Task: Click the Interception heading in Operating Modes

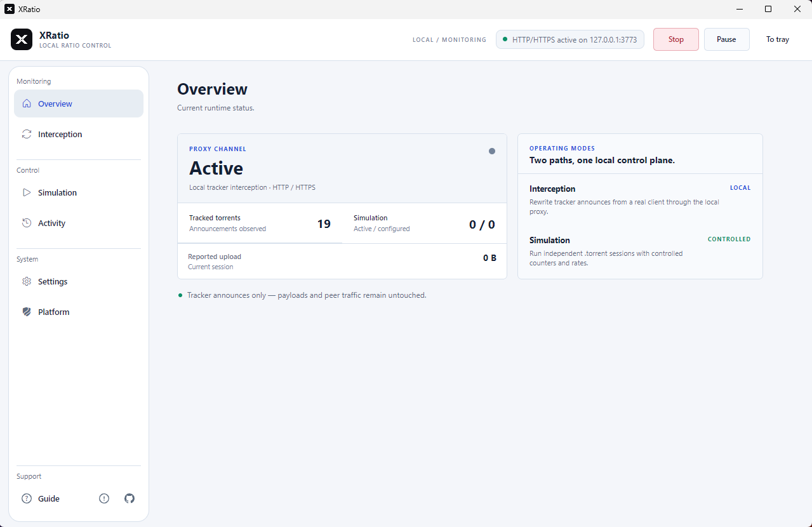Action: pos(552,189)
